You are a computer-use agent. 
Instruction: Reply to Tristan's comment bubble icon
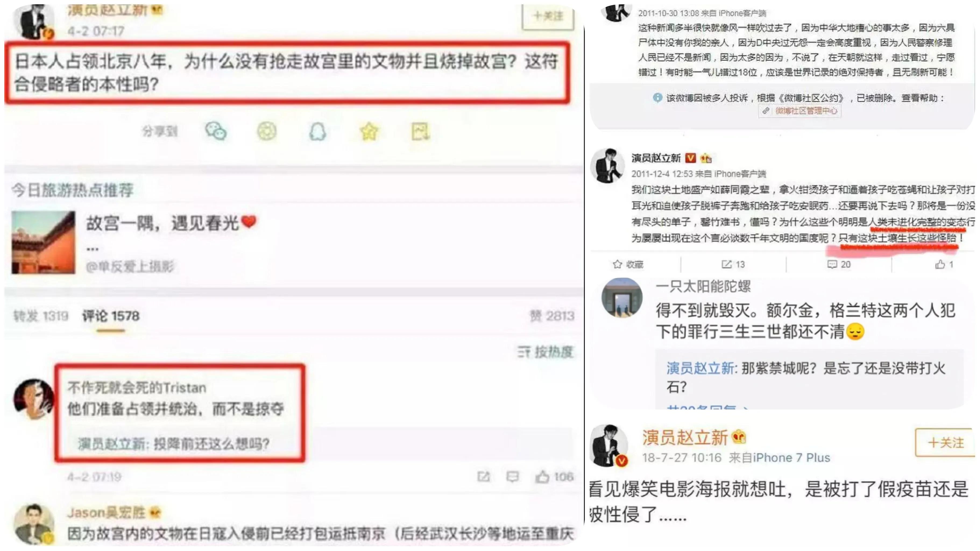point(512,476)
